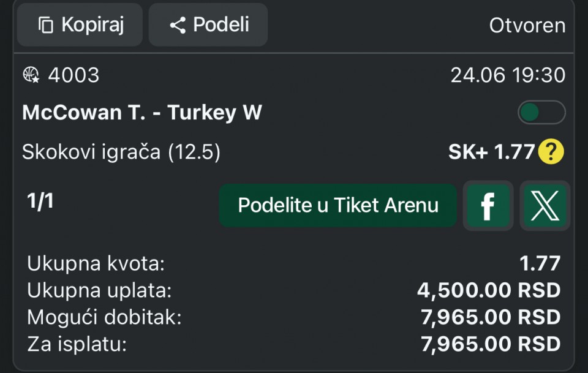Click the Mogući dobitak 7,965.00 RSD amount
Image resolution: width=588 pixels, height=373 pixels.
coord(491,317)
